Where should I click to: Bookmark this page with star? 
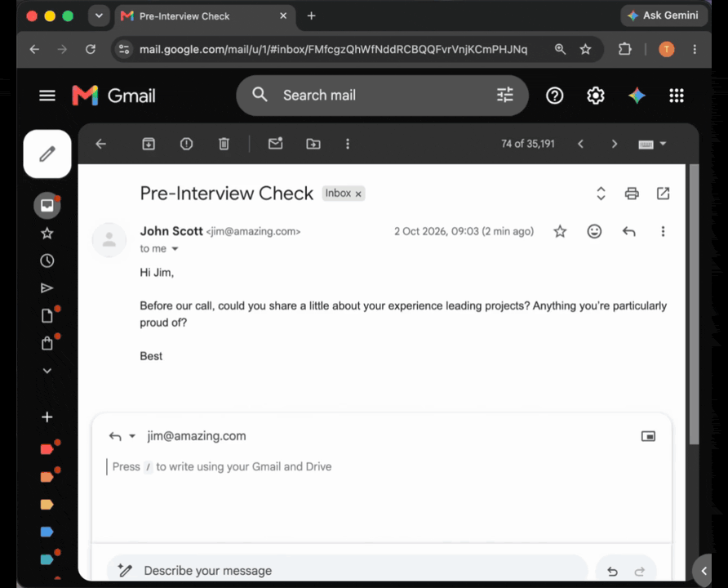[585, 49]
